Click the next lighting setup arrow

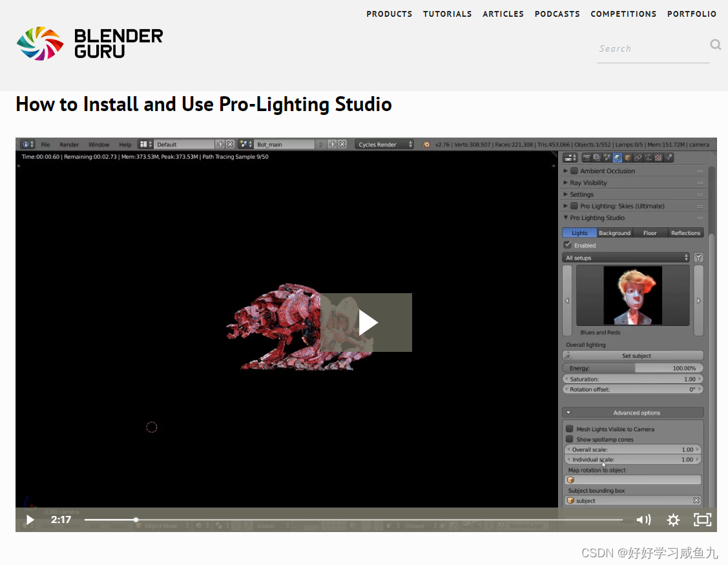[x=698, y=300]
